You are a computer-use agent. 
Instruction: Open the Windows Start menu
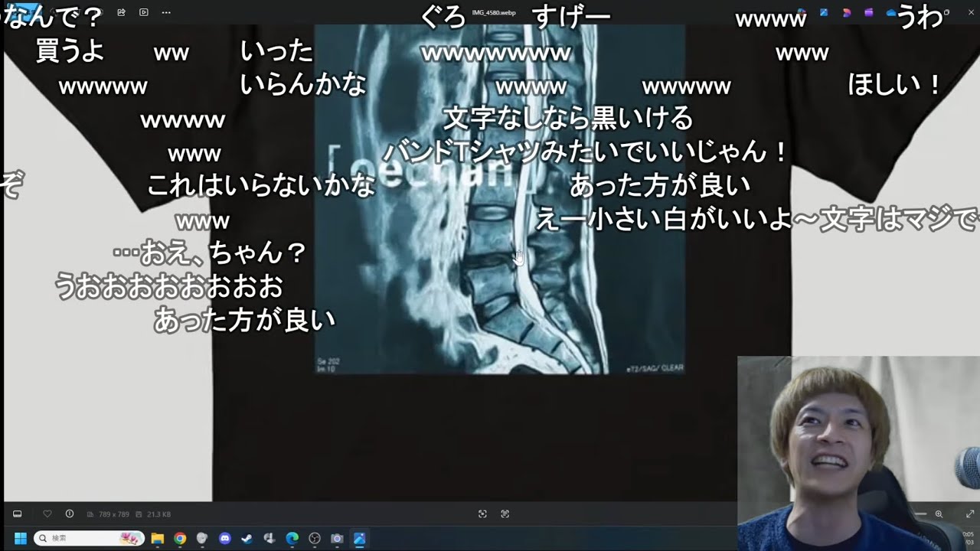click(20, 539)
